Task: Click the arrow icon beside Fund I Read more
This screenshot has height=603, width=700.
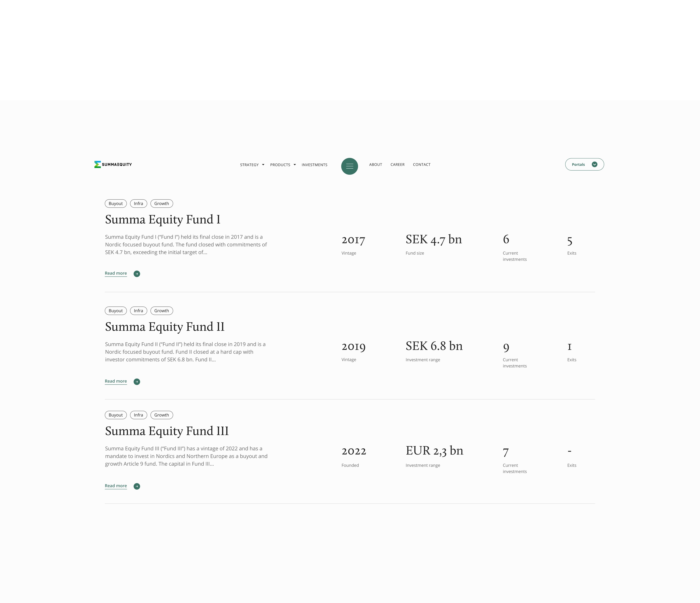Action: [x=137, y=274]
